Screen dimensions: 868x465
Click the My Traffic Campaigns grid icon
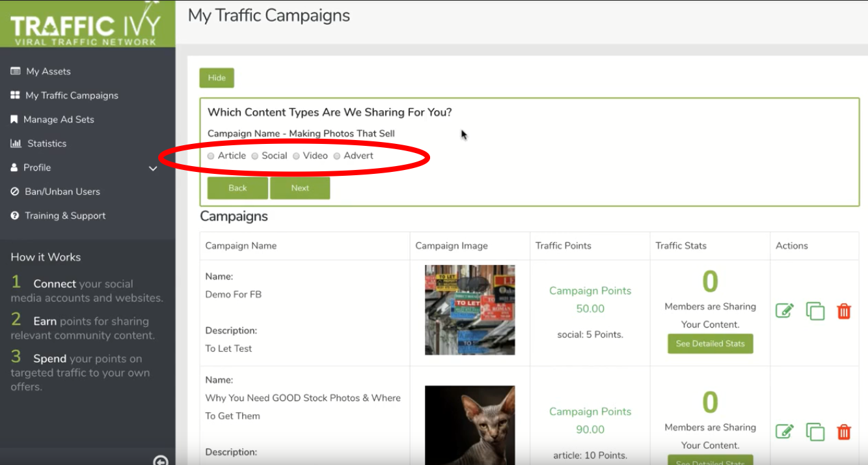15,95
